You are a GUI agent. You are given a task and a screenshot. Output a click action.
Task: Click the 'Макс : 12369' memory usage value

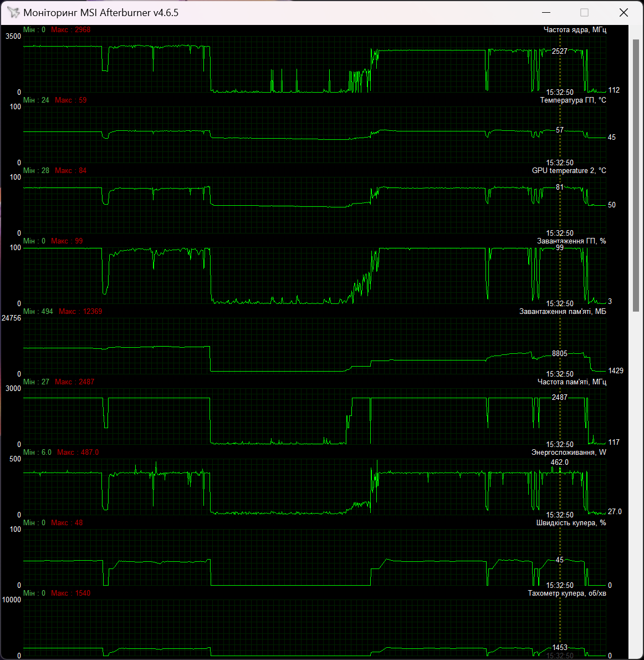pyautogui.click(x=80, y=312)
